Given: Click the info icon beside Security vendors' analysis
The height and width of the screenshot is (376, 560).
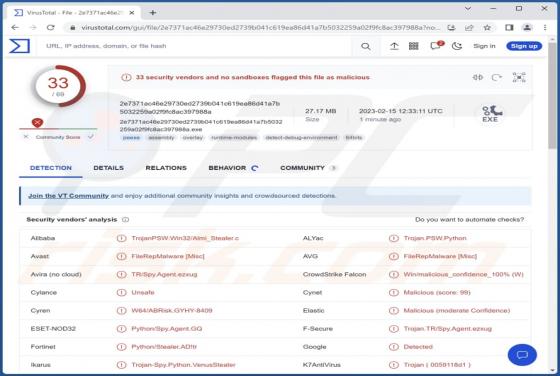Looking at the screenshot, I should tap(125, 220).
